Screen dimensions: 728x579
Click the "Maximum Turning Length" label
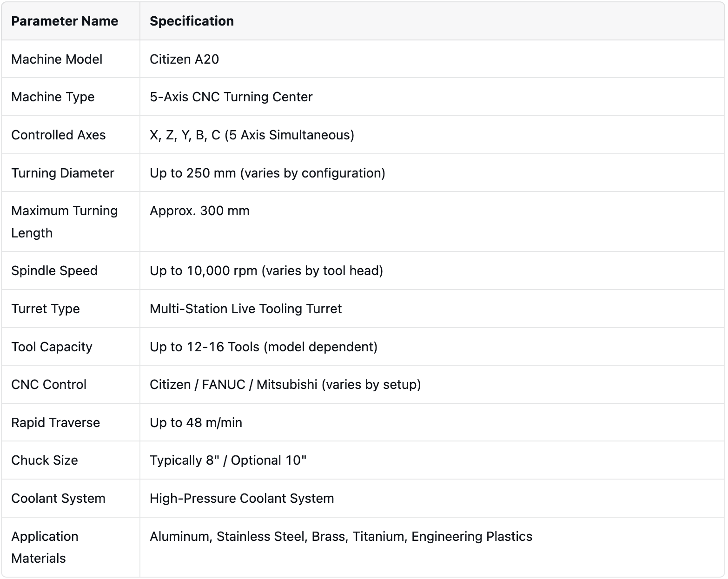click(65, 222)
